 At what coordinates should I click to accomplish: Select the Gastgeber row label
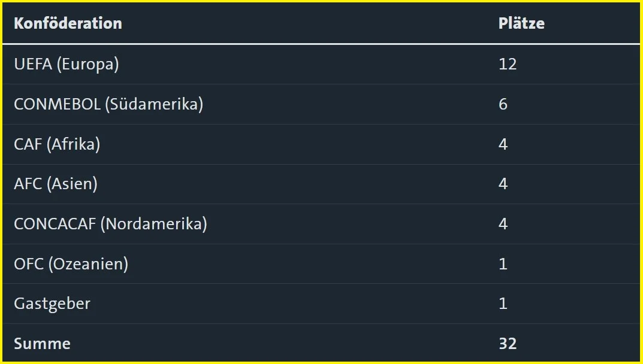(52, 304)
